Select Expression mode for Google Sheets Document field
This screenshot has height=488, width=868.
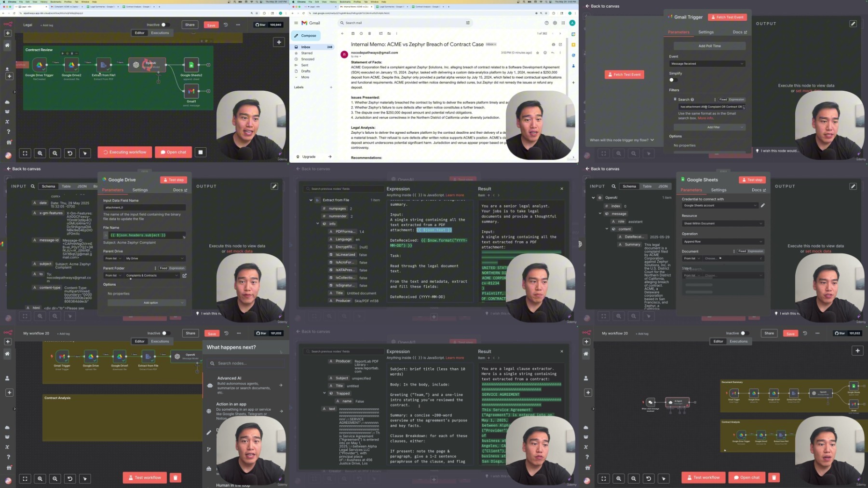tap(755, 251)
